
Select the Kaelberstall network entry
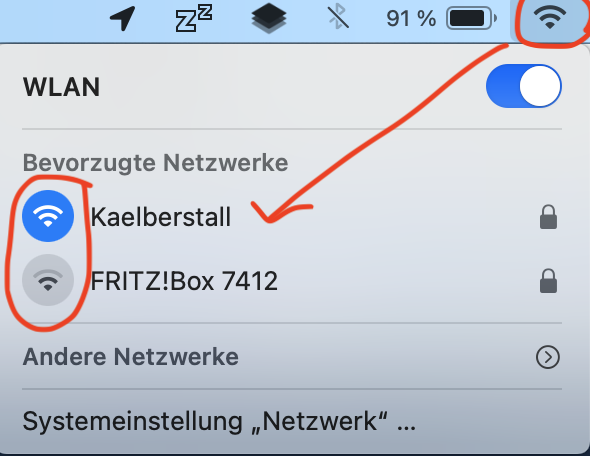point(292,217)
